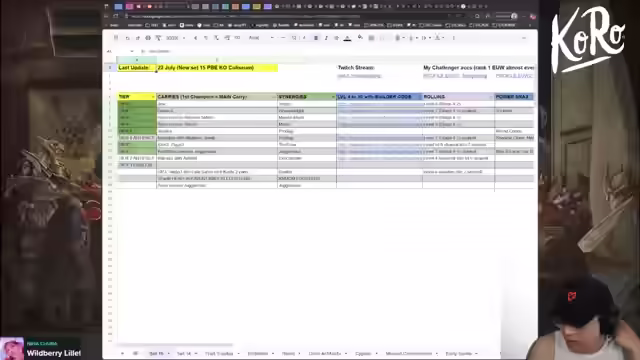640x360 pixels.
Task: Click the redo icon in Sheets toolbar
Action: 138,38
